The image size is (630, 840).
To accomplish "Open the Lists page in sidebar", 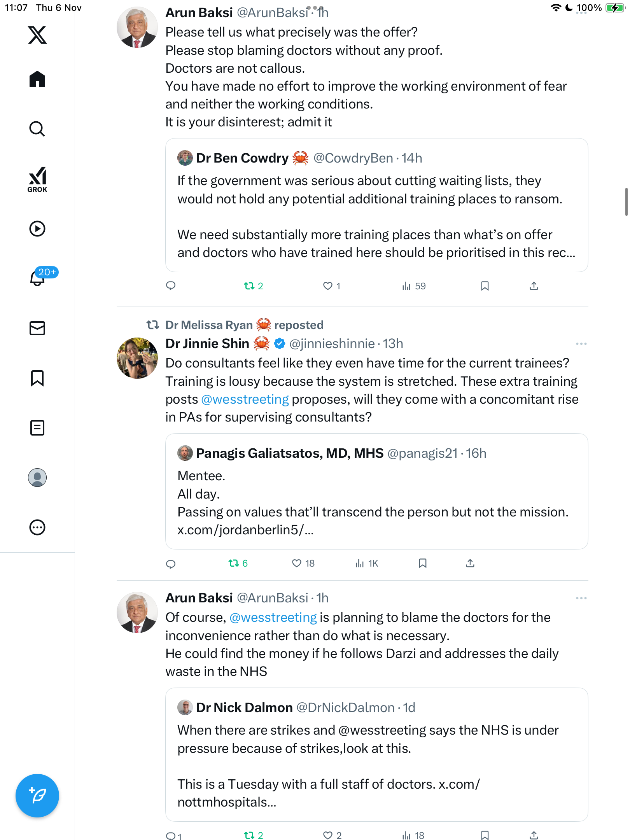I will click(x=37, y=428).
